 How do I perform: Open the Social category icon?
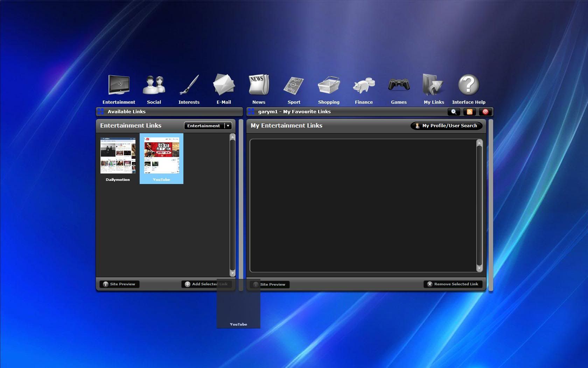pos(154,85)
